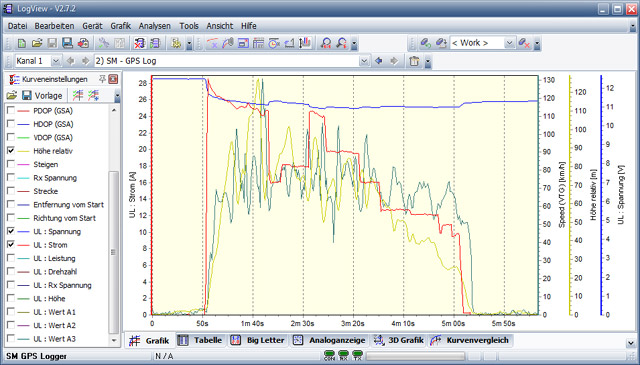Screen dimensions: 640x365
Task: Click the curve list scrollbar down arrow
Action: tap(113, 340)
